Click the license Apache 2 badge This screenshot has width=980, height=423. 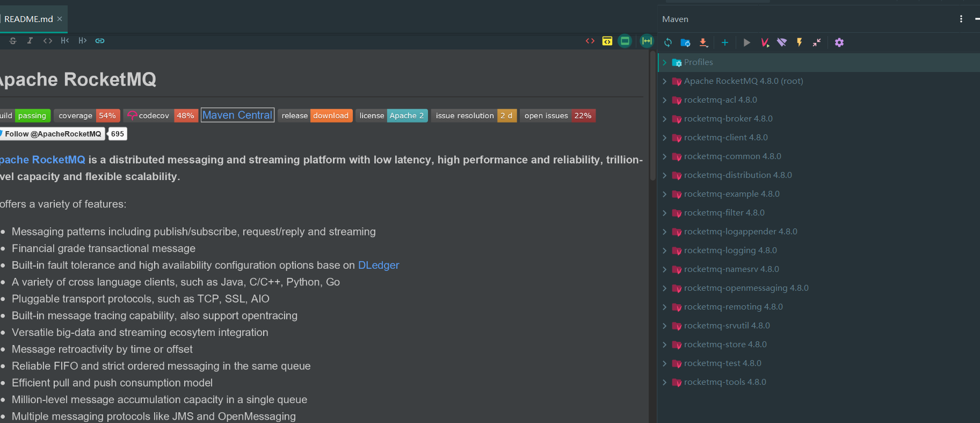click(391, 116)
